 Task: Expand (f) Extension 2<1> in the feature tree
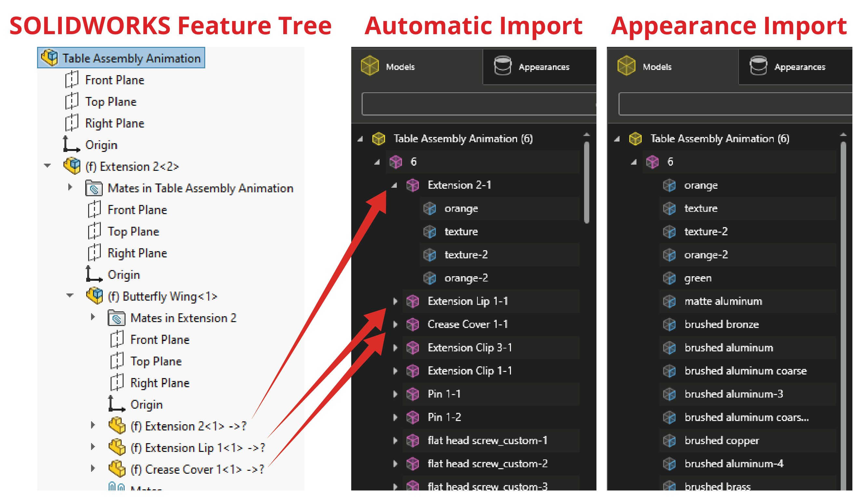(92, 426)
